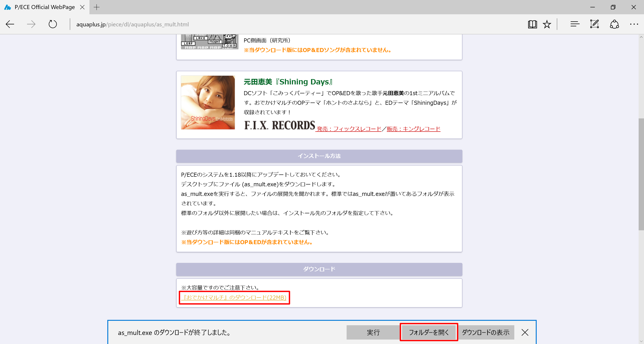Click the F.I.X. RECORDS logo
This screenshot has width=644, height=344.
click(x=280, y=125)
